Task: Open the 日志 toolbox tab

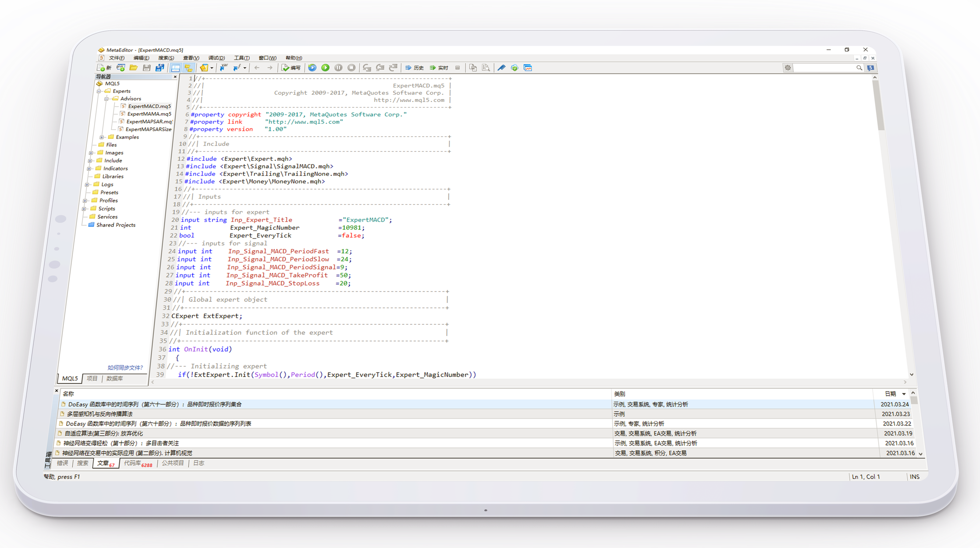Action: (199, 463)
